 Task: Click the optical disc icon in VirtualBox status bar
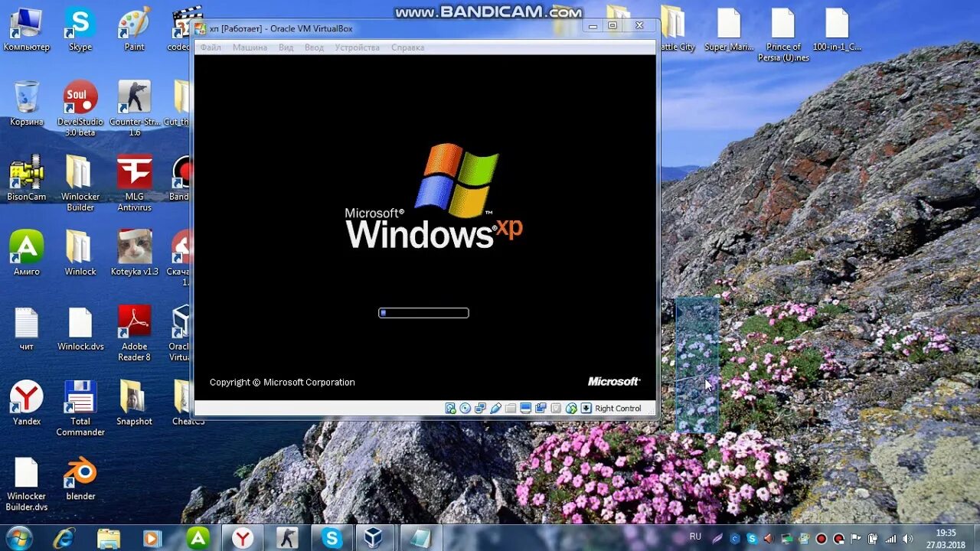click(465, 408)
